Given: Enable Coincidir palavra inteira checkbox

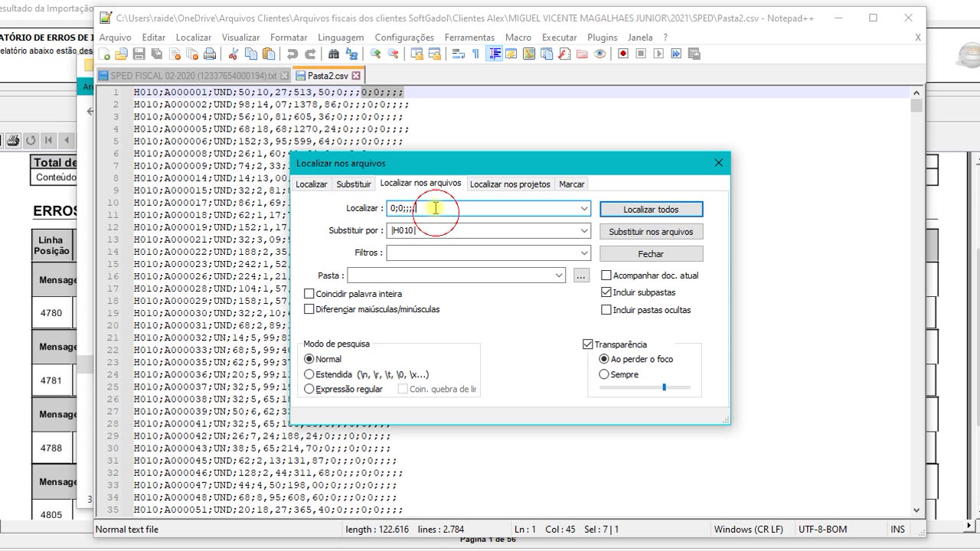Looking at the screenshot, I should (x=309, y=294).
